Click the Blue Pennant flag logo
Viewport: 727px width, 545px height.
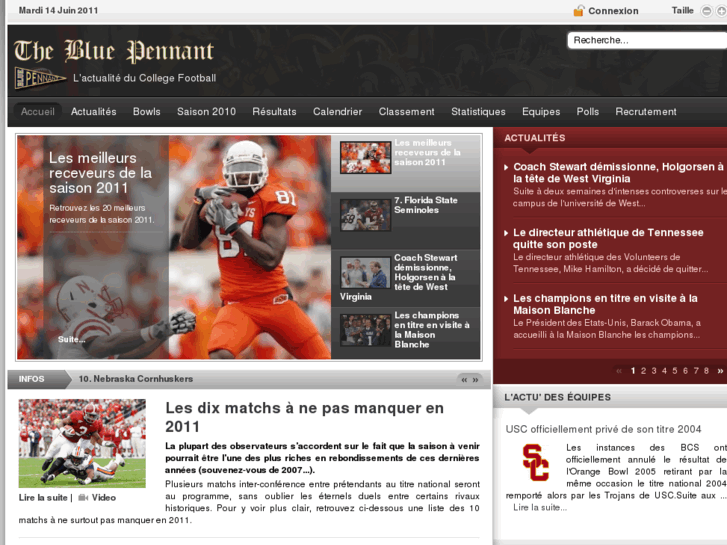pos(39,78)
